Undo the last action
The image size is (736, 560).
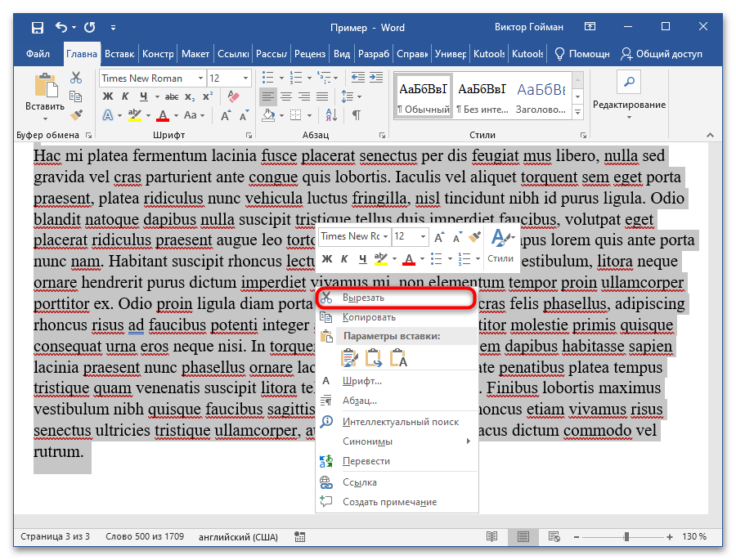61,27
